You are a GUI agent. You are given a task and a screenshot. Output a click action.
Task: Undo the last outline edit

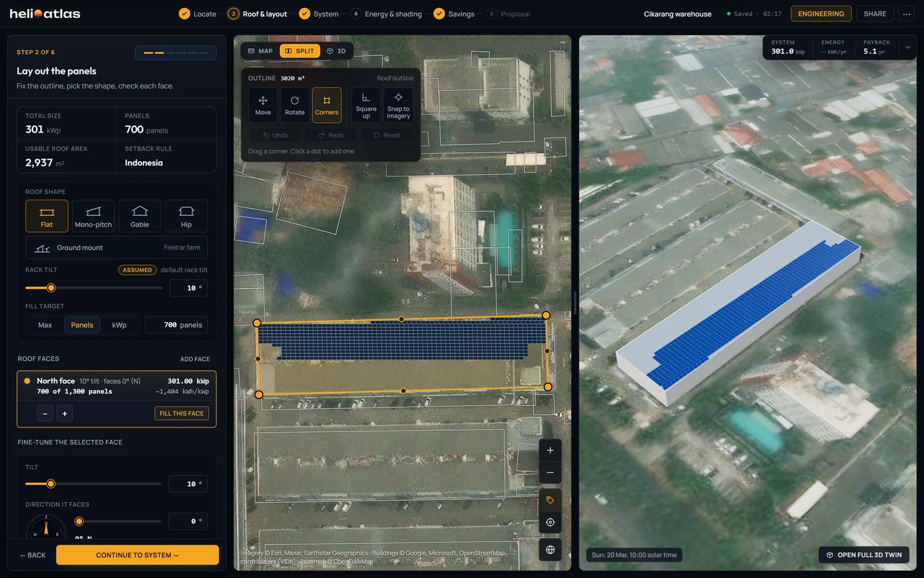(x=275, y=135)
